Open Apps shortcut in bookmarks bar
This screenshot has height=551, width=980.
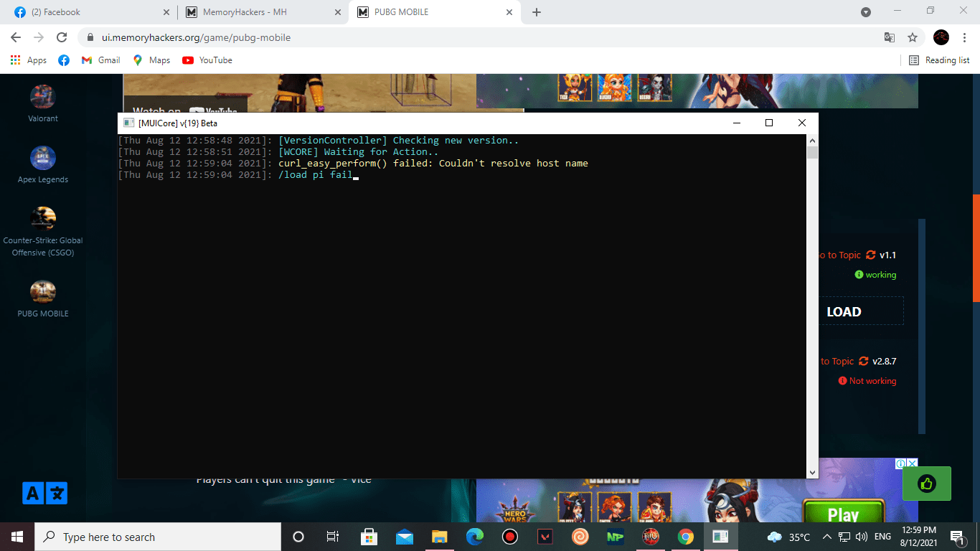29,60
